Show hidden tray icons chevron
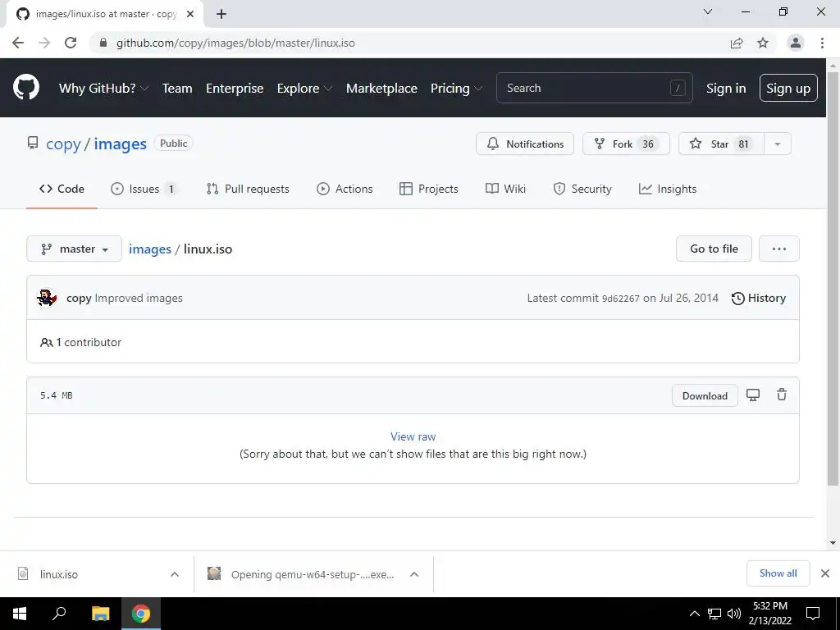 click(x=694, y=614)
